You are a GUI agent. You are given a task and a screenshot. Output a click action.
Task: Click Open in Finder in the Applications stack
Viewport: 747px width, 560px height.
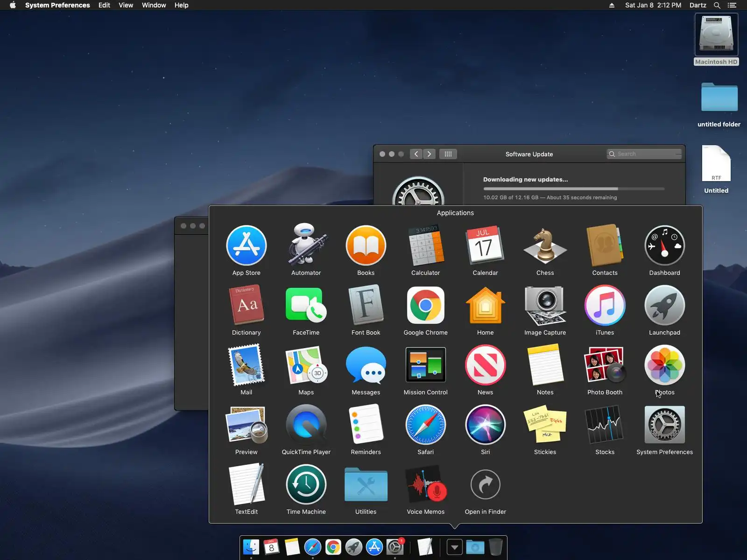coord(486,485)
